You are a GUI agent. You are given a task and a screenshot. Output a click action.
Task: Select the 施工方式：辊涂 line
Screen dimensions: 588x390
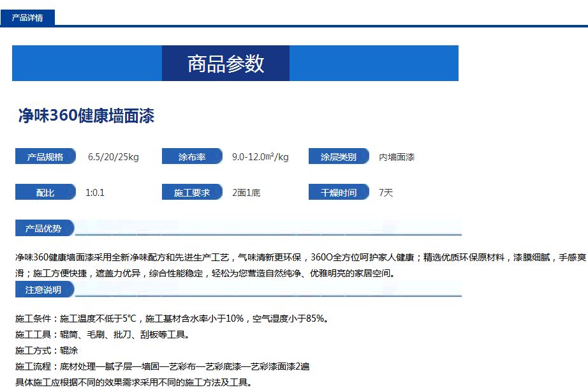47,350
